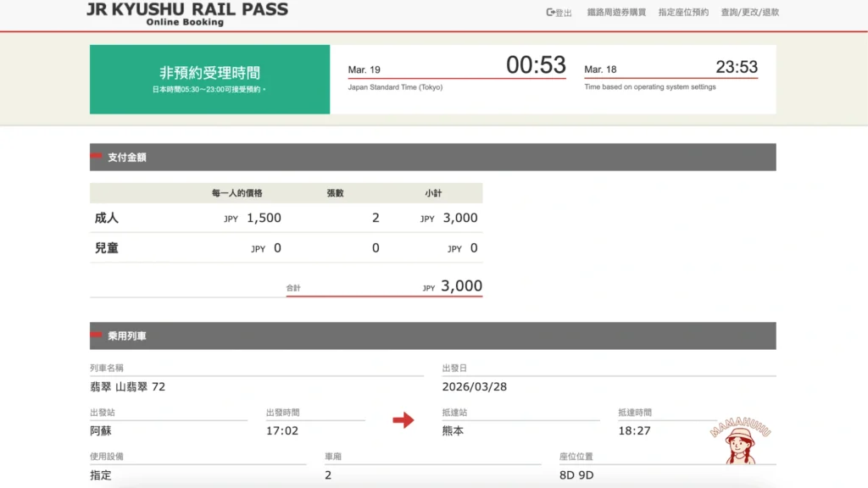Select total amount 3,000 beside 合計
The width and height of the screenshot is (868, 488).
(x=461, y=286)
